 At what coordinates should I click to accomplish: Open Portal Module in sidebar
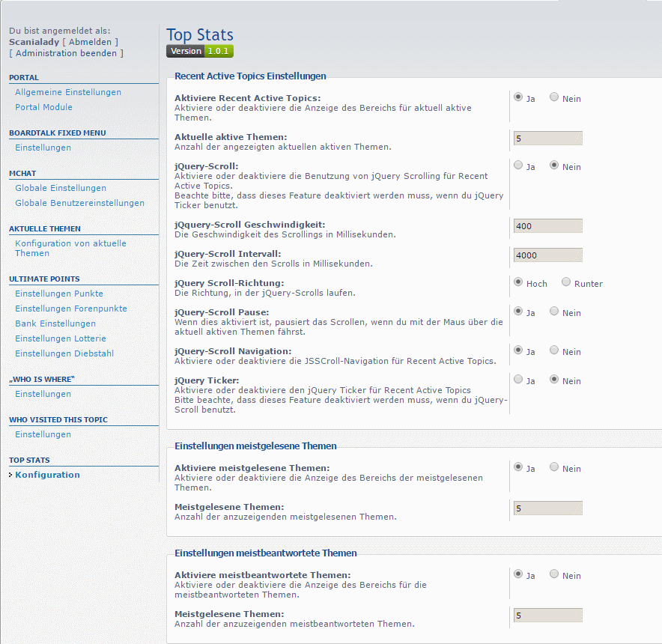(x=43, y=107)
